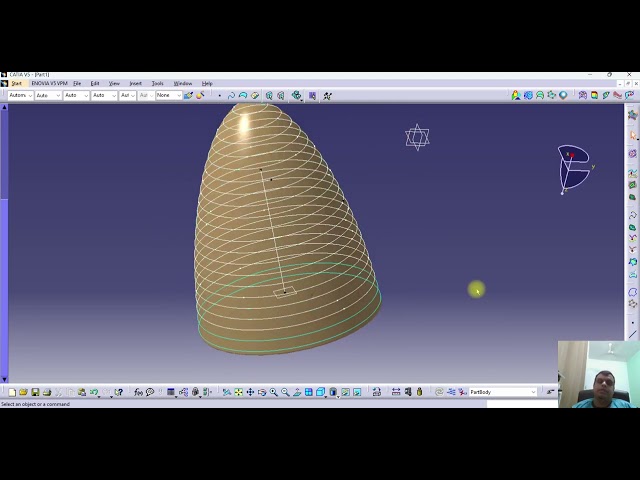Click the Shading view mode cylinder icon

tap(333, 392)
